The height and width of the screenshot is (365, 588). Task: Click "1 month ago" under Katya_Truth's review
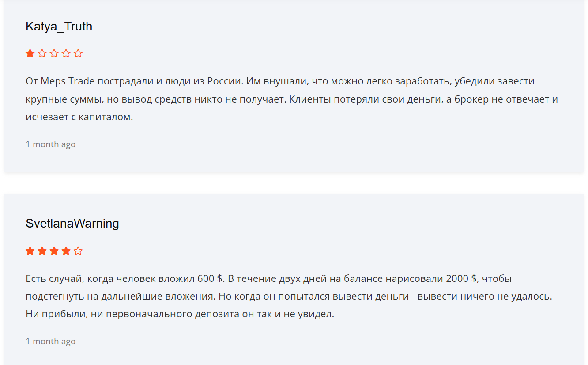pyautogui.click(x=50, y=144)
